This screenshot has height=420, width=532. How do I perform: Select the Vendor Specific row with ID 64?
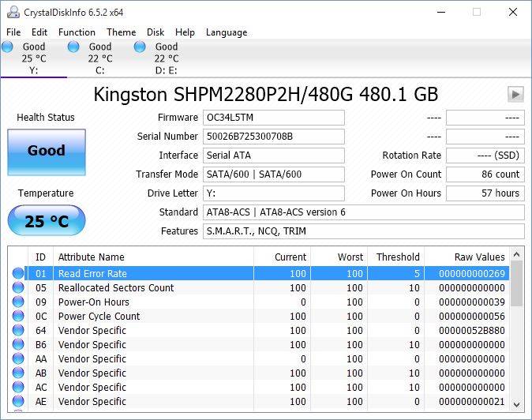259,331
